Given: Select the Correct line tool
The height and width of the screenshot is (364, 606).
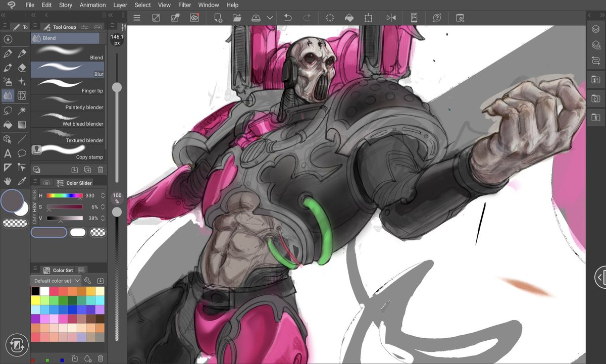Looking at the screenshot, I should tap(22, 167).
